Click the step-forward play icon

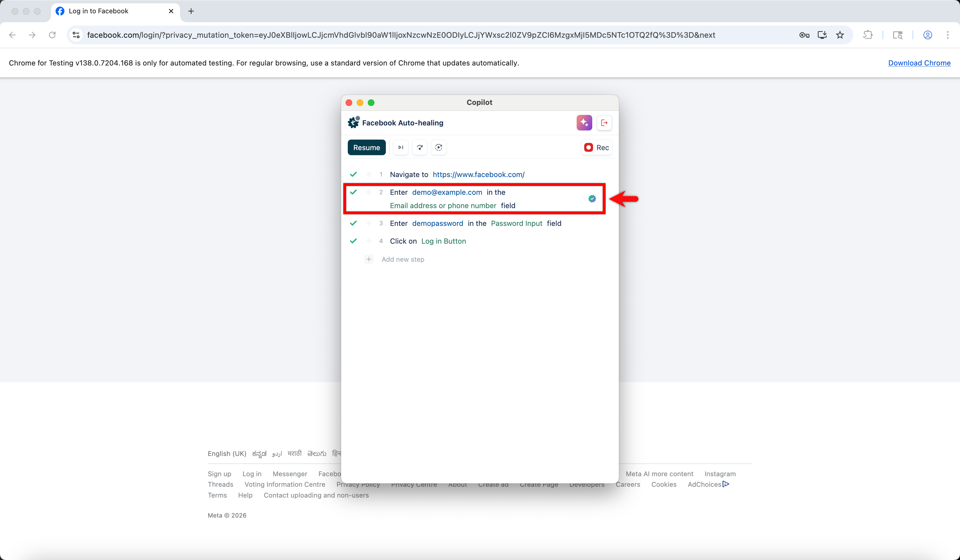[401, 147]
